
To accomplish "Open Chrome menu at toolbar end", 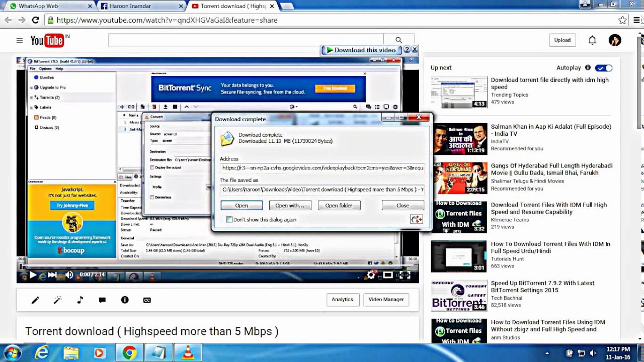I will (x=637, y=20).
